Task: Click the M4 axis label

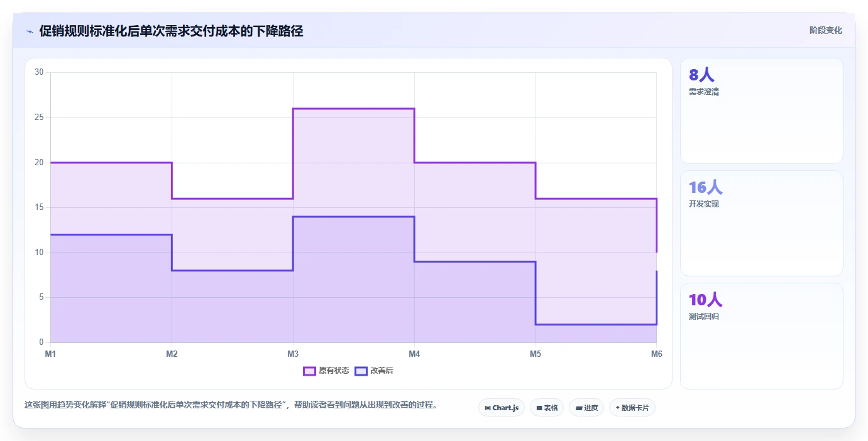Action: (414, 354)
